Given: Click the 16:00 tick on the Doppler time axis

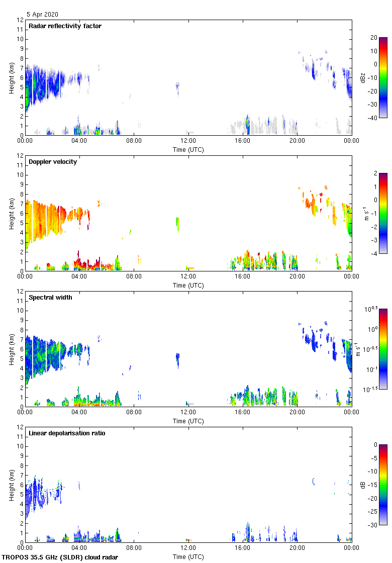Looking at the screenshot, I should pyautogui.click(x=243, y=277).
